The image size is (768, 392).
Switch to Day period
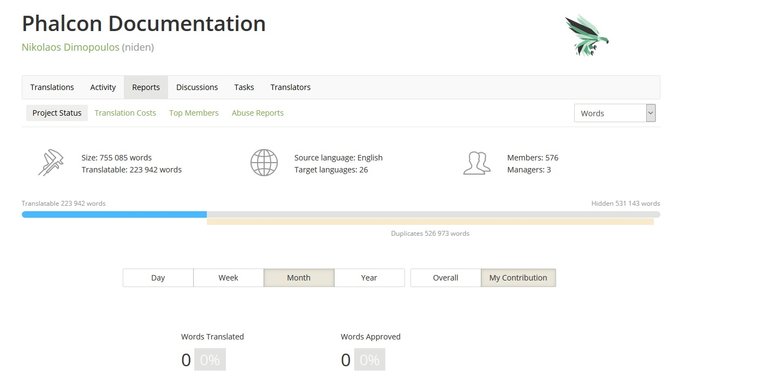pos(158,277)
